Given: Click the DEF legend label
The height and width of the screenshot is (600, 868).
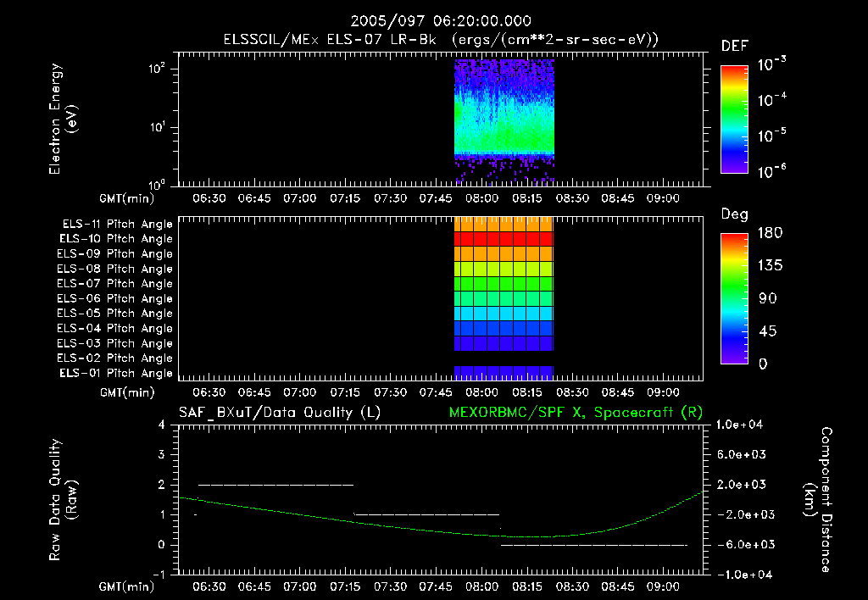Looking at the screenshot, I should pos(735,47).
